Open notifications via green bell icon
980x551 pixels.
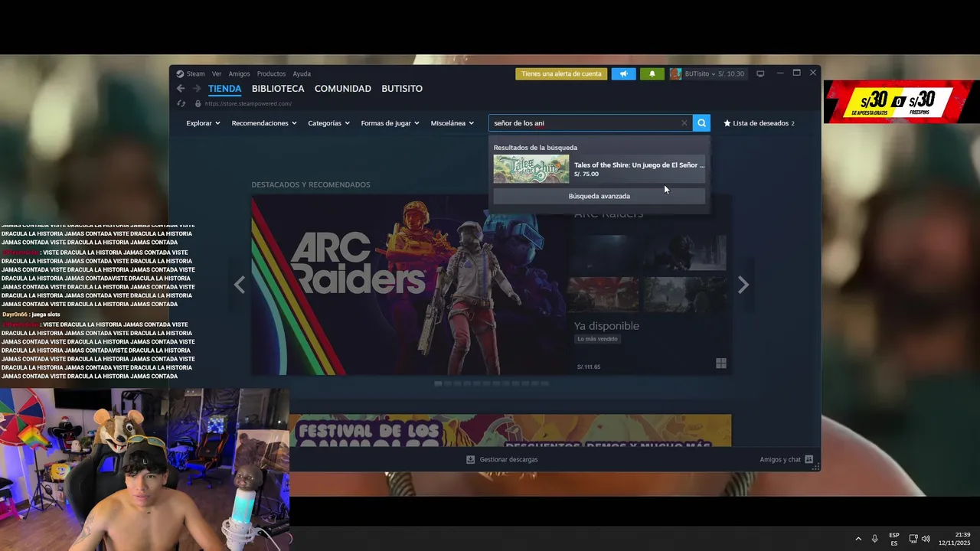tap(652, 74)
